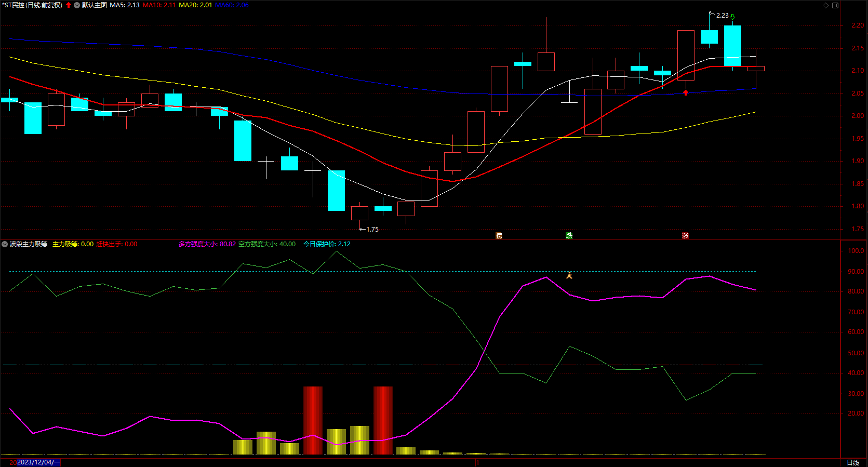
Task: Click the 1.75 price axis label
Action: pyautogui.click(x=858, y=229)
